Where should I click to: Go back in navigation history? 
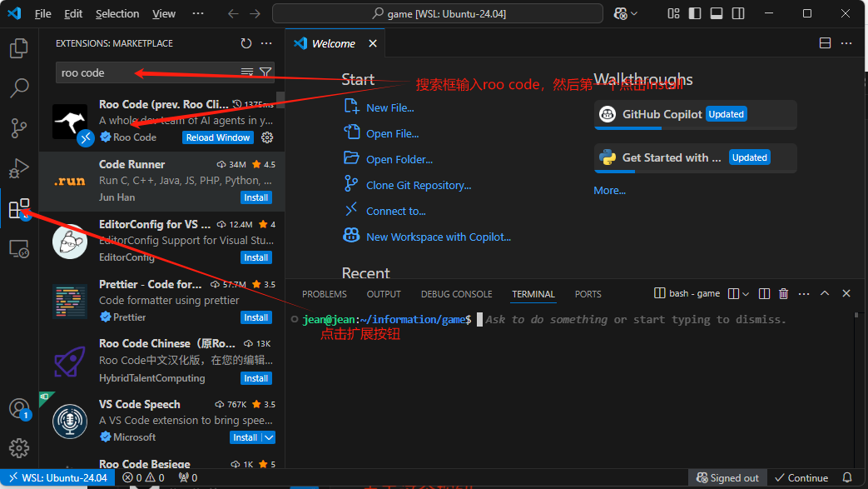point(234,14)
